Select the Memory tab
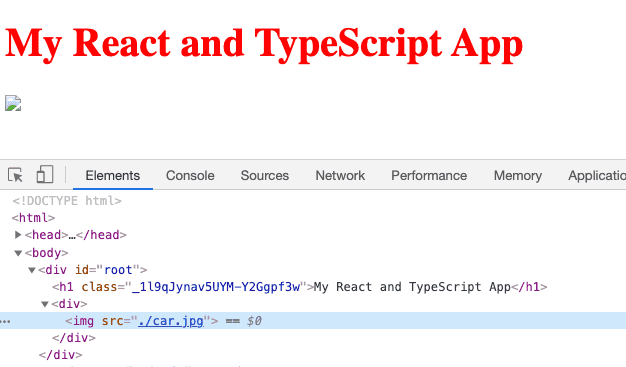This screenshot has height=367, width=626. click(x=518, y=175)
